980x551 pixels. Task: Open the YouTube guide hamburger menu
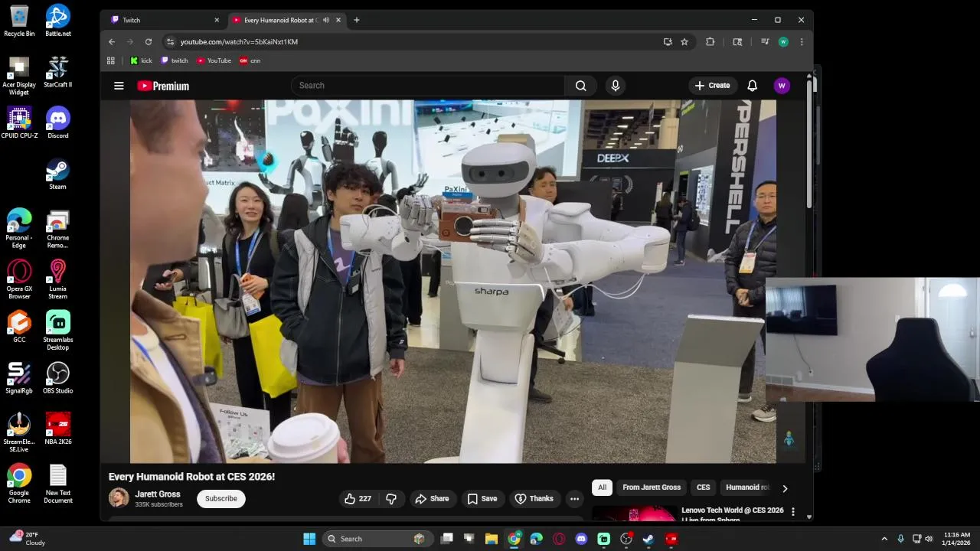[119, 86]
